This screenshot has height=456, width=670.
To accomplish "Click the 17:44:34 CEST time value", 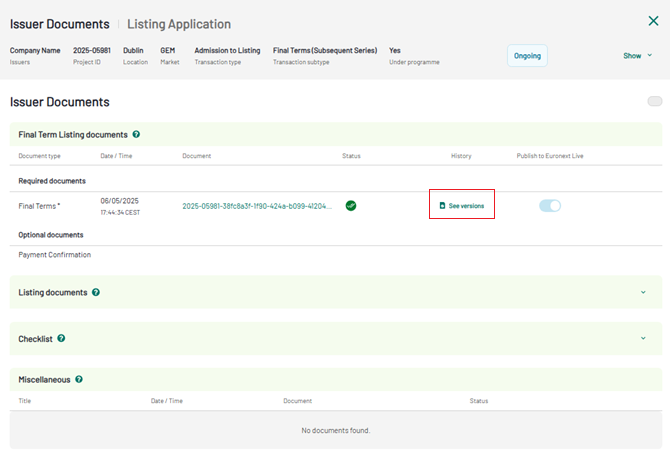I will [x=120, y=212].
